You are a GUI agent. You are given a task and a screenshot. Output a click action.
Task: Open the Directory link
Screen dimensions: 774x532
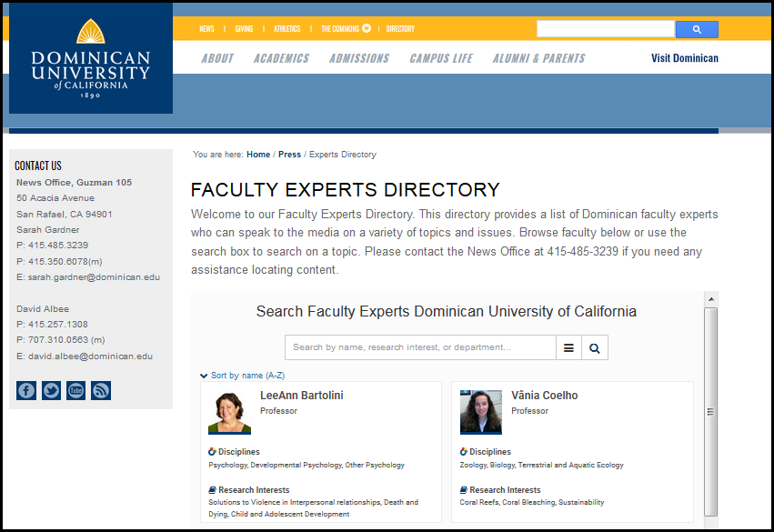[400, 28]
